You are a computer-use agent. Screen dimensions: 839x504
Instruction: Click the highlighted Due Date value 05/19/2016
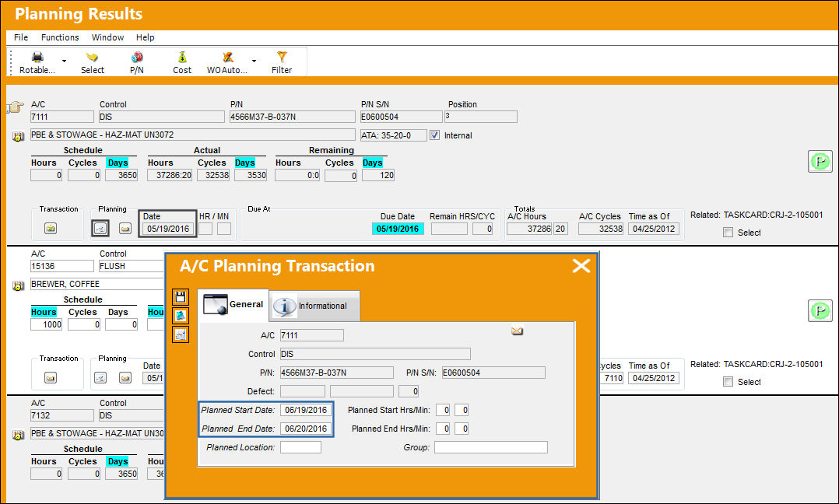pyautogui.click(x=398, y=229)
